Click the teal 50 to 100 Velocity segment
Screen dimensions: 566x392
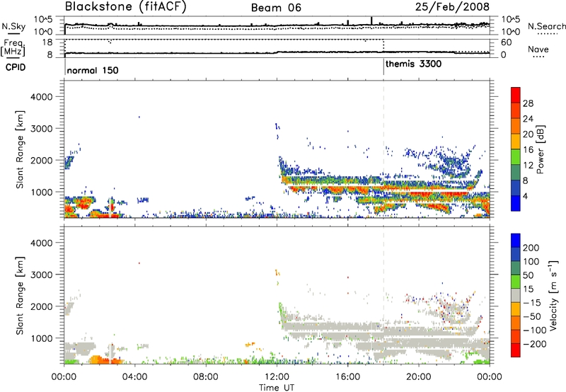(516, 268)
